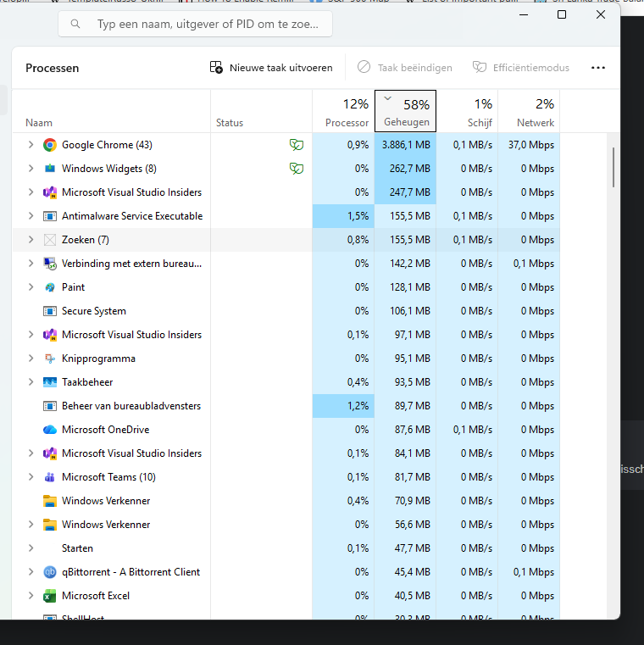
Task: Click the Efficiëntiemodus button
Action: point(520,68)
